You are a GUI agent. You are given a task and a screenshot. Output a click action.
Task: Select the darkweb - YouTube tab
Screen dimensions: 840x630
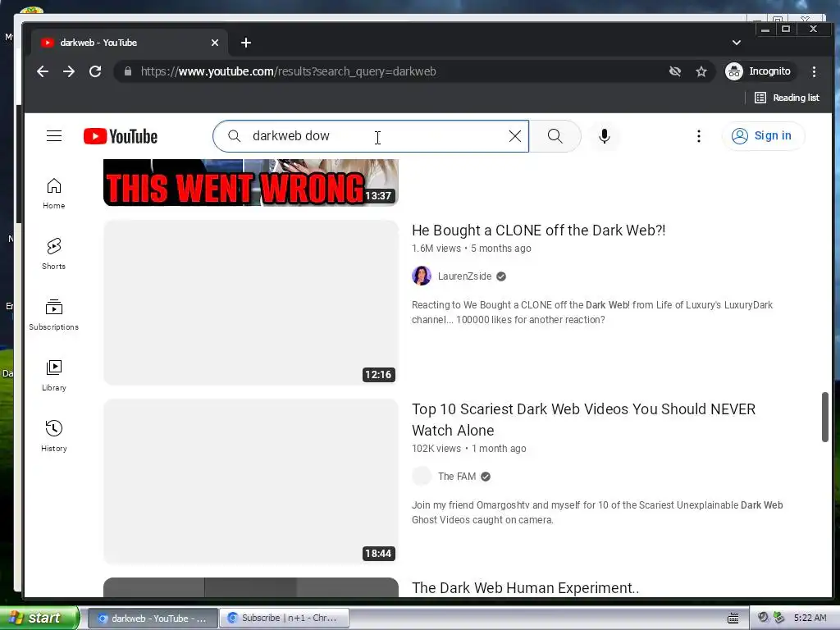tap(129, 43)
